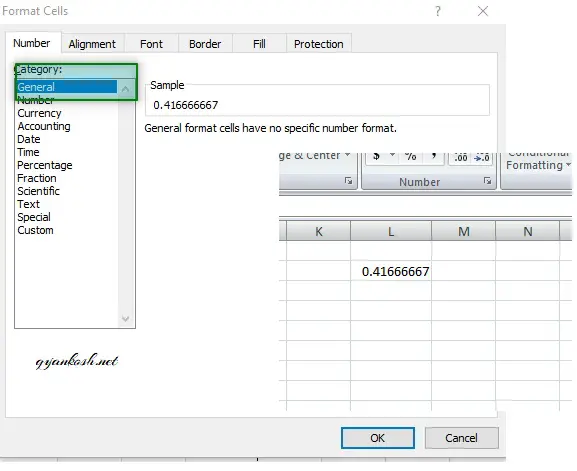Screen dimensions: 577x471
Task: Click the accounting dollar format icon
Action: [376, 156]
